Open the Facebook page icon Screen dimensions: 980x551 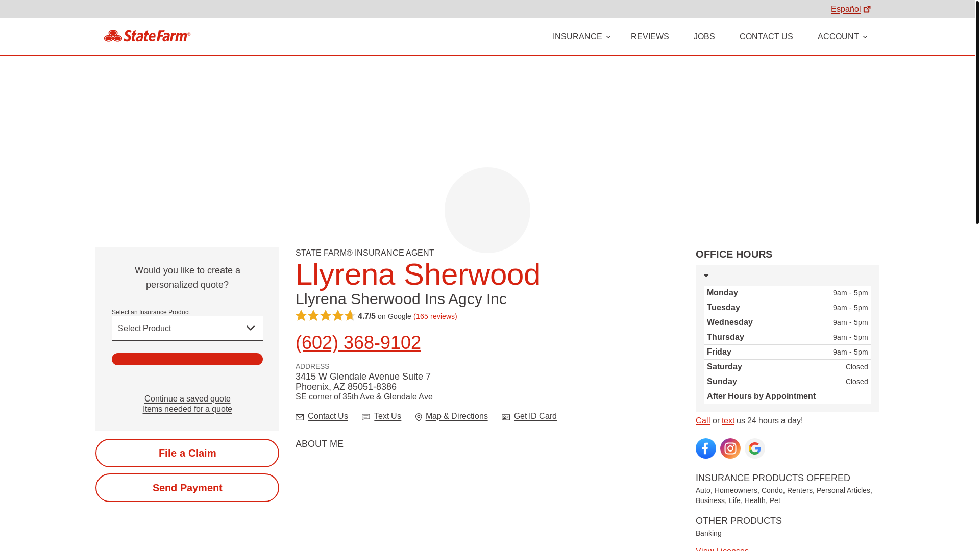[x=705, y=448]
